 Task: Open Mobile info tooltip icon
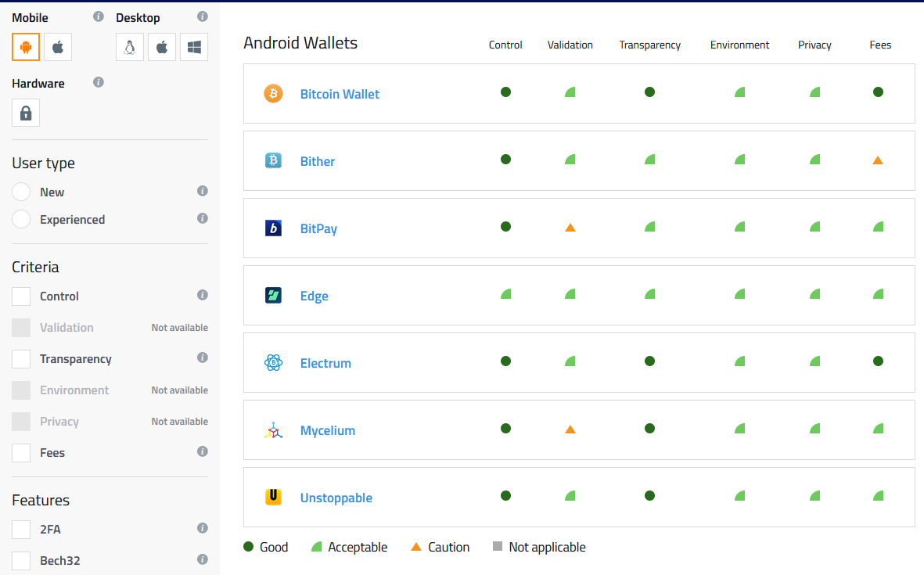click(99, 16)
